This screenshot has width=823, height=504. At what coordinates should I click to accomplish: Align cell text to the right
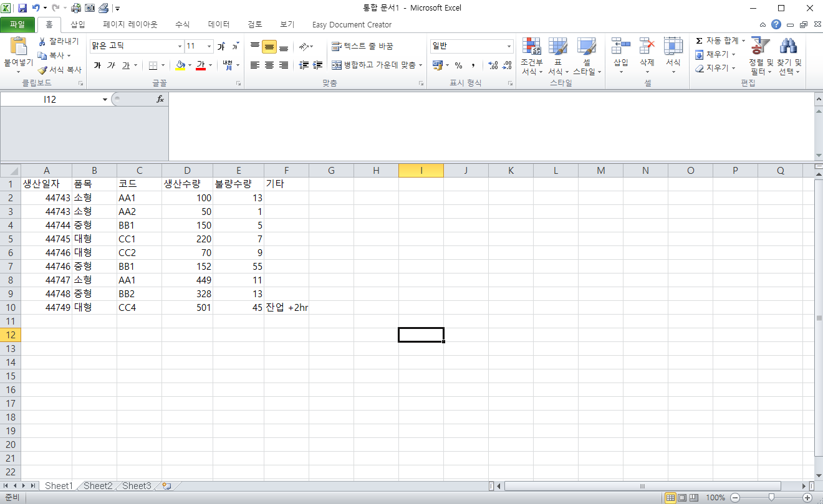click(284, 65)
